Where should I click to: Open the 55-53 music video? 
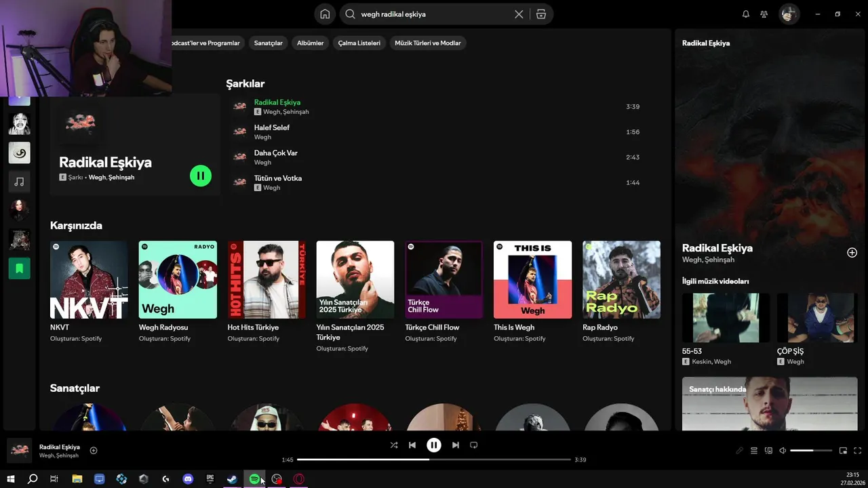click(726, 329)
